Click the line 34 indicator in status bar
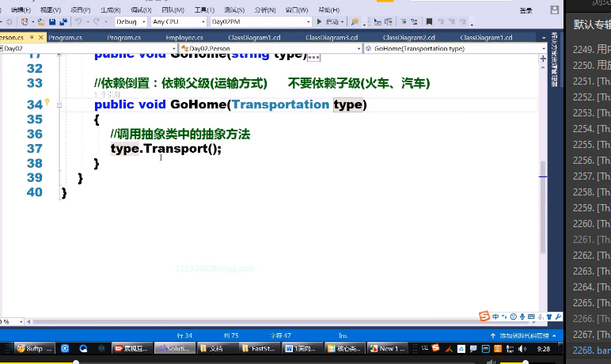Viewport: 611px width, 364px height. 184,336
